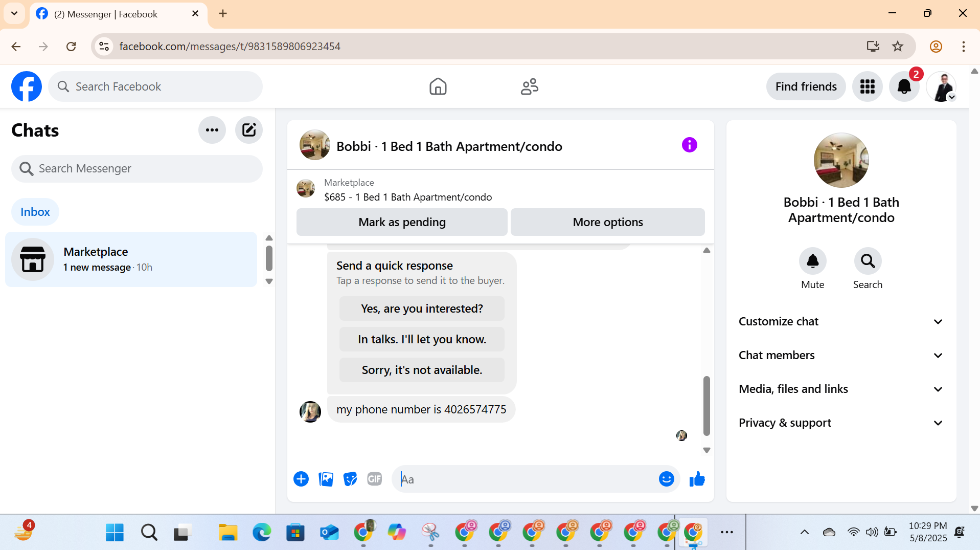This screenshot has height=550, width=980.
Task: Open Chats options three-dot menu
Action: pyautogui.click(x=212, y=130)
